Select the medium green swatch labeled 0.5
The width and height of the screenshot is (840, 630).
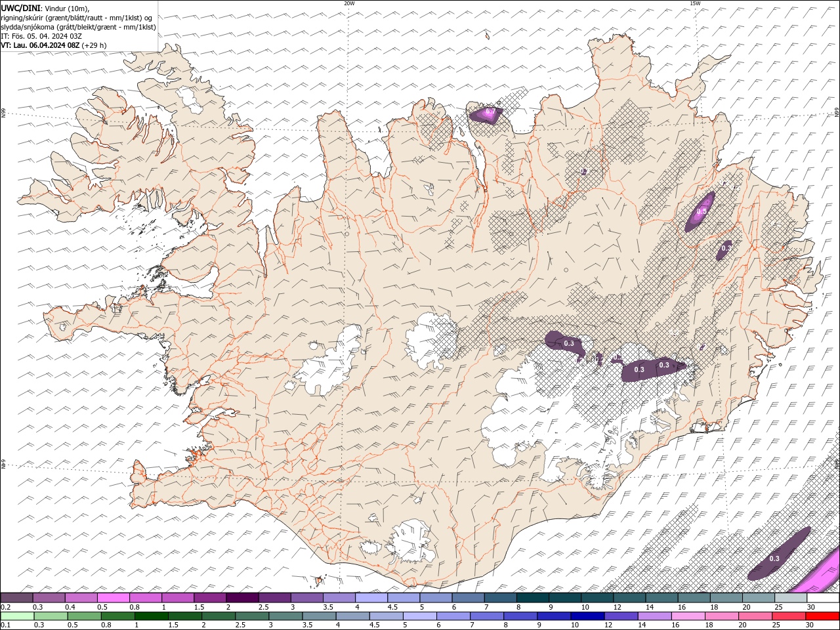pos(84,616)
